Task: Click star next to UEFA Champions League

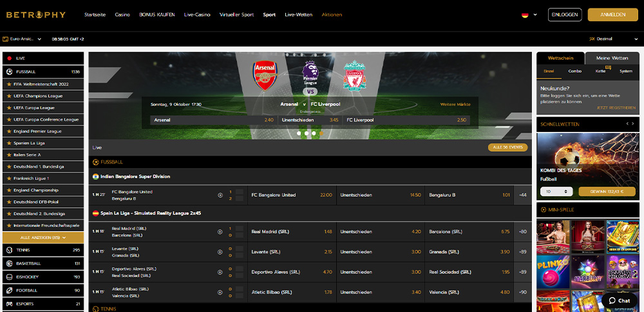Action: (x=9, y=96)
